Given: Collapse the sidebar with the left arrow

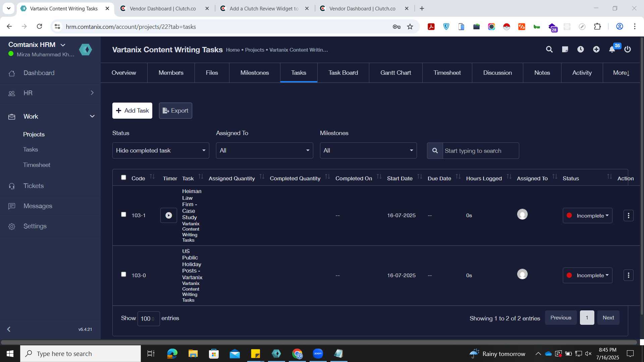Looking at the screenshot, I should coord(9,329).
